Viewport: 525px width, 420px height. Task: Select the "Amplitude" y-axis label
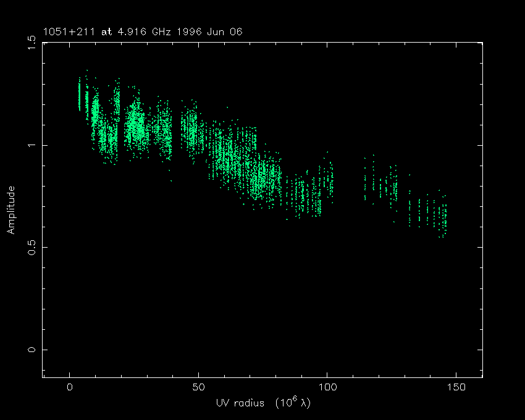tap(10, 210)
